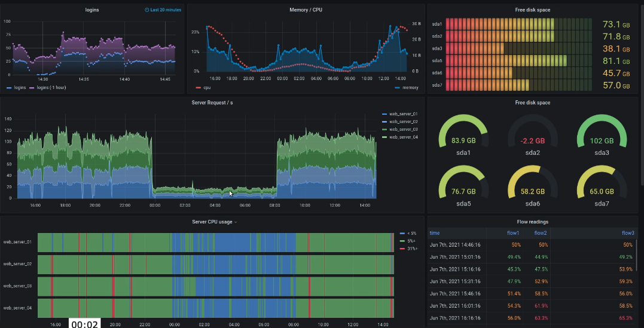Click the web_server_04 row label in Server CPU usage

pyautogui.click(x=17, y=308)
